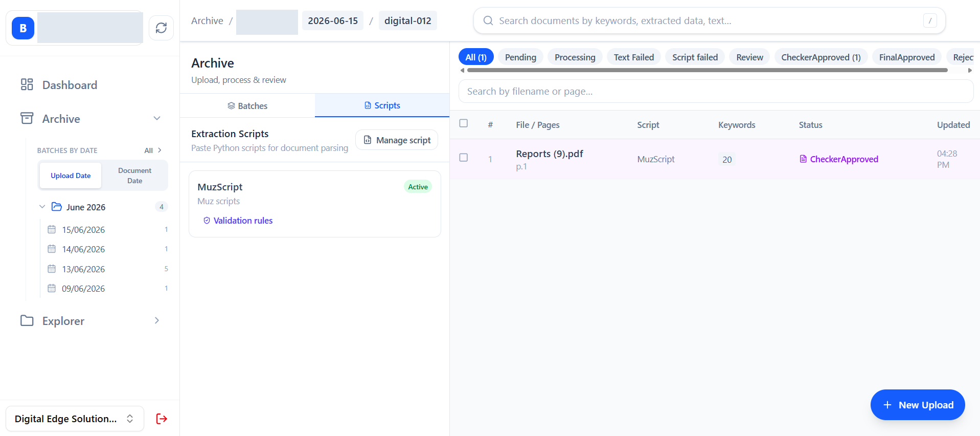This screenshot has height=436, width=980.
Task: Click the search magnifier icon
Action: 488,20
